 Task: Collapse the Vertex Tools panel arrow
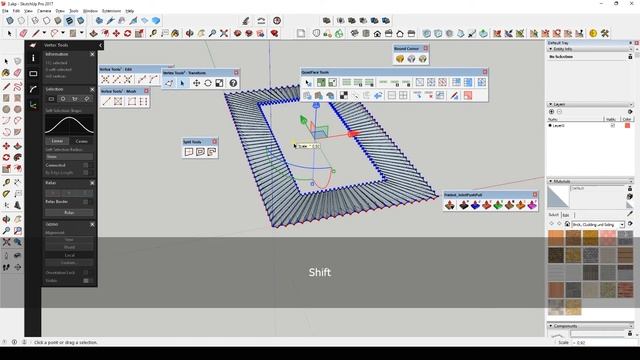pyautogui.click(x=100, y=45)
